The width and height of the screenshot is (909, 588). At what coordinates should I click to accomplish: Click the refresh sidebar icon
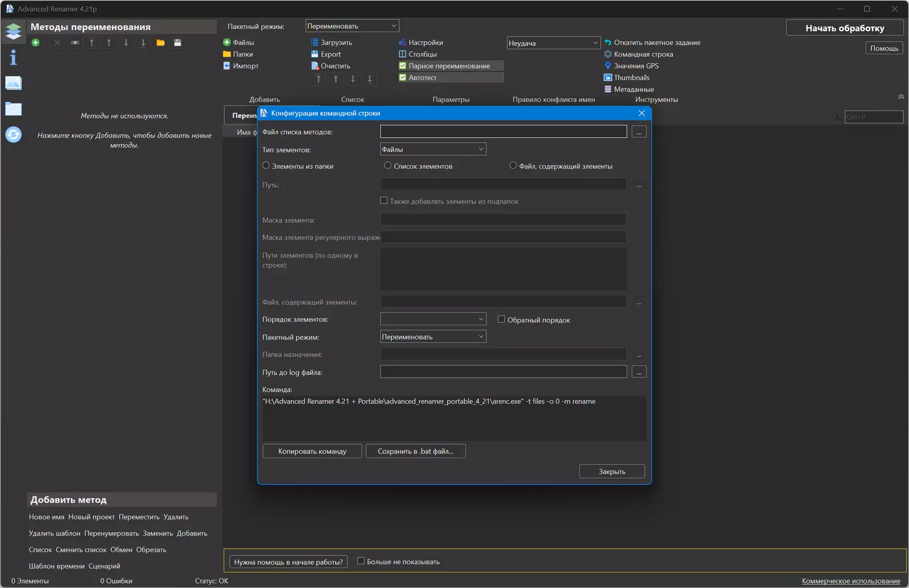tap(13, 135)
